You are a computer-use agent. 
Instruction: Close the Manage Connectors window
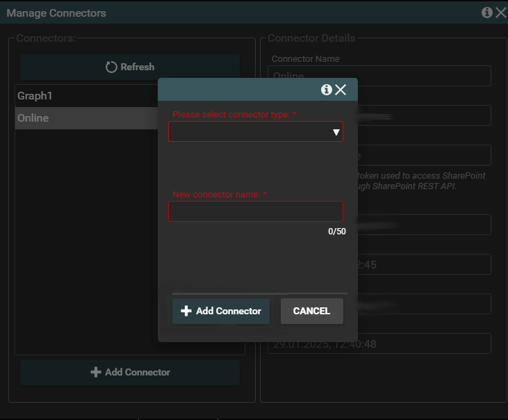[x=500, y=13]
